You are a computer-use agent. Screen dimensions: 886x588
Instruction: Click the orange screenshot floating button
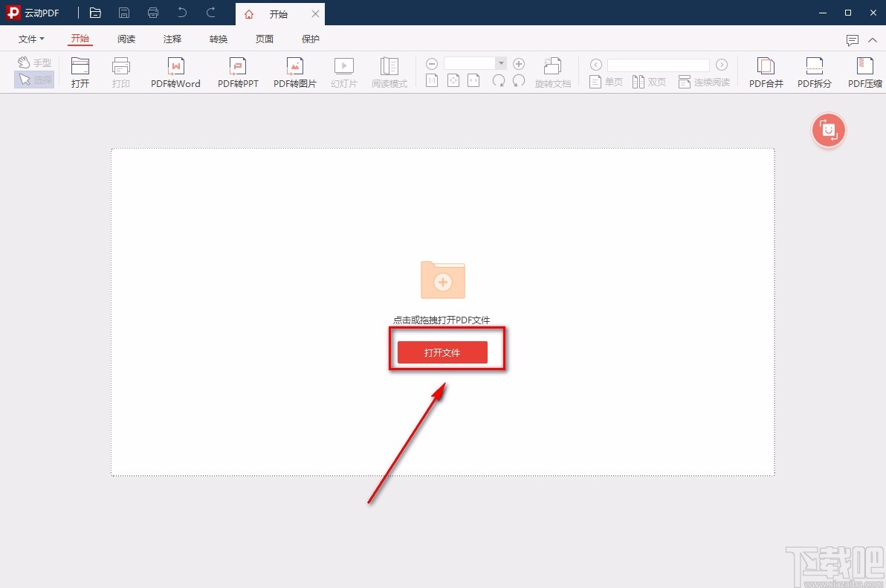click(x=829, y=131)
